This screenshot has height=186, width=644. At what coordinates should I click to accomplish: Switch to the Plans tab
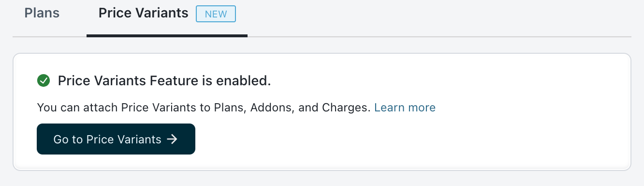pyautogui.click(x=42, y=13)
